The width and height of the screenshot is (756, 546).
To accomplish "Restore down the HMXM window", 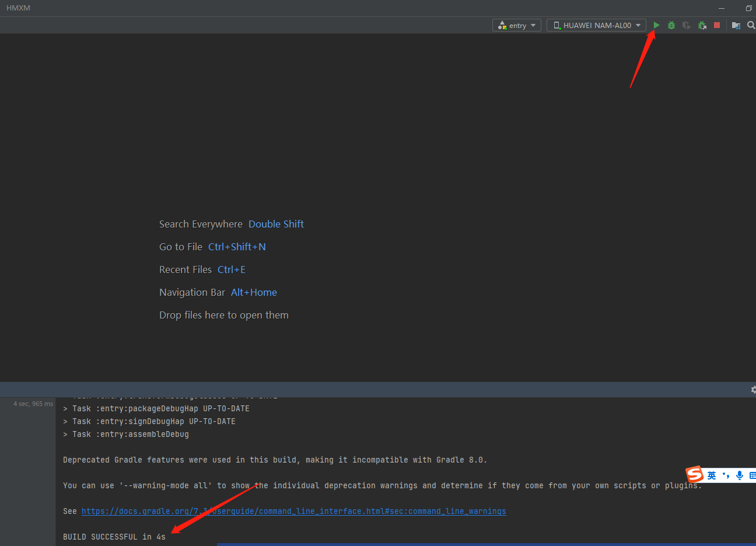I will pyautogui.click(x=748, y=8).
